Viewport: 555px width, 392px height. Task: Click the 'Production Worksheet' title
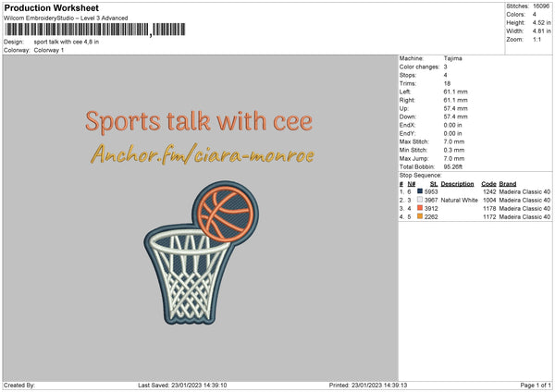click(51, 7)
